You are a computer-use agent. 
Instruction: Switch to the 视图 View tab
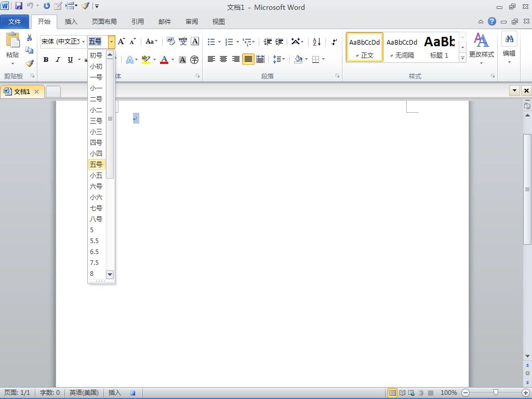(219, 22)
